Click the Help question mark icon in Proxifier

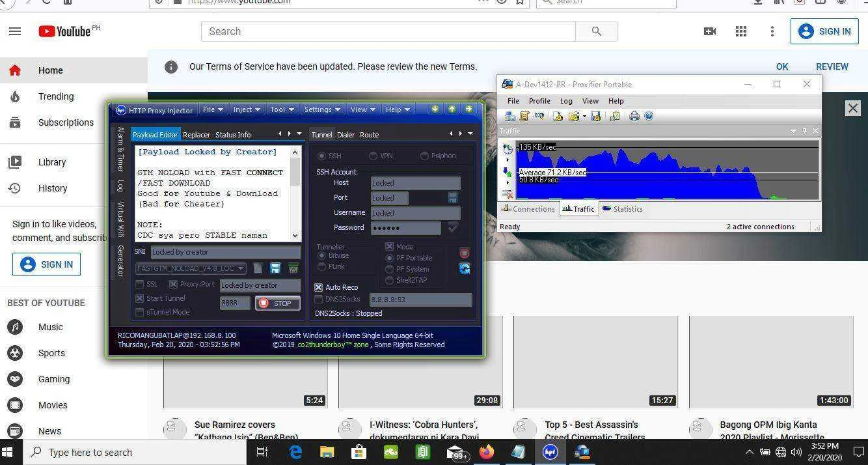tap(649, 116)
